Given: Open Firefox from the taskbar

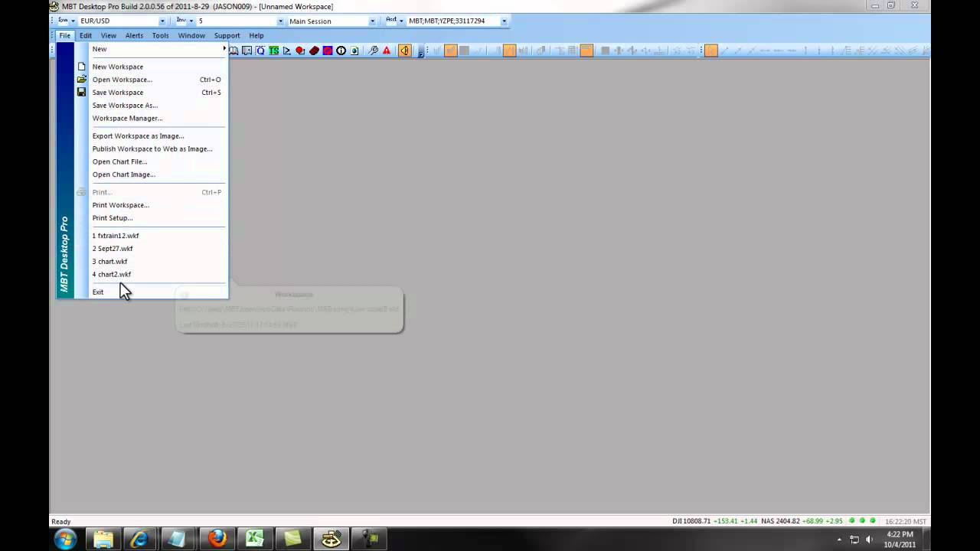Looking at the screenshot, I should (217, 540).
